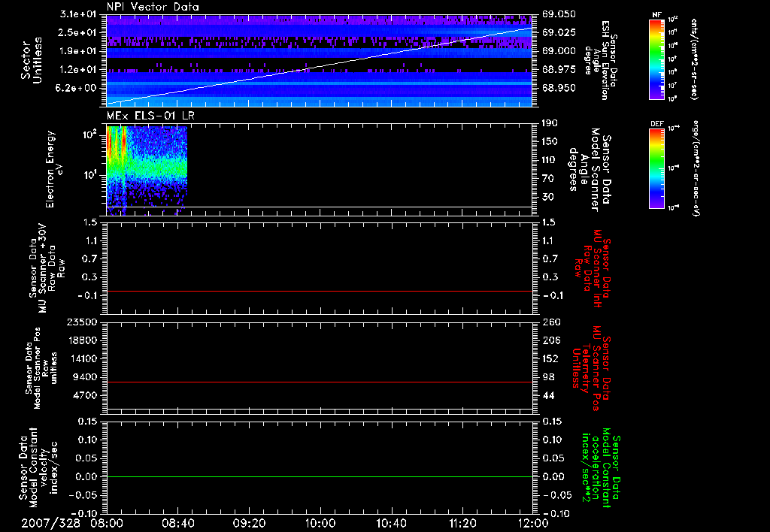Click the '12:00' end time label

pos(533,523)
